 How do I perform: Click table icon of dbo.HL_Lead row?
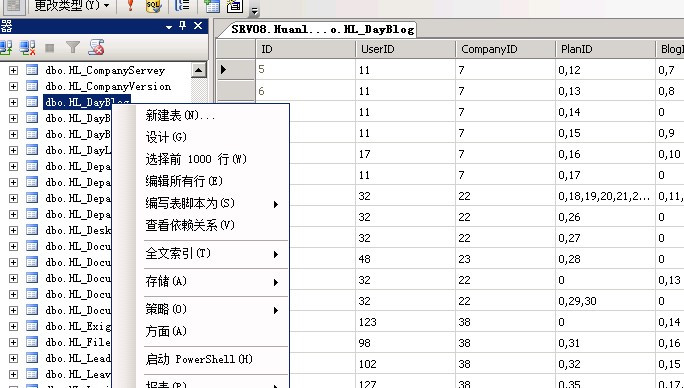pyautogui.click(x=32, y=358)
